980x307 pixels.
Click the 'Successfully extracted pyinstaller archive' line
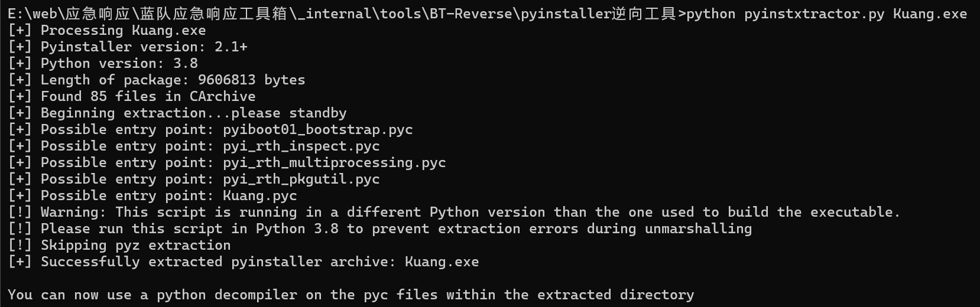click(259, 262)
